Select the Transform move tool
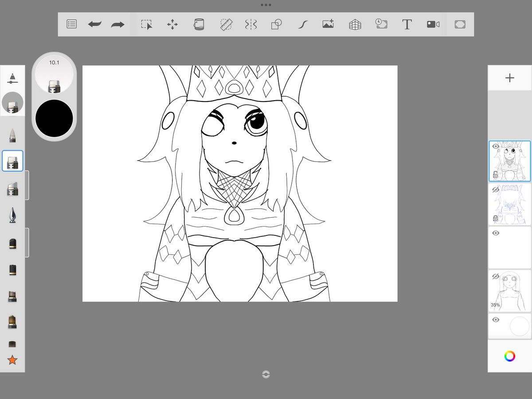Screen dimensions: 532x399 point(172,24)
